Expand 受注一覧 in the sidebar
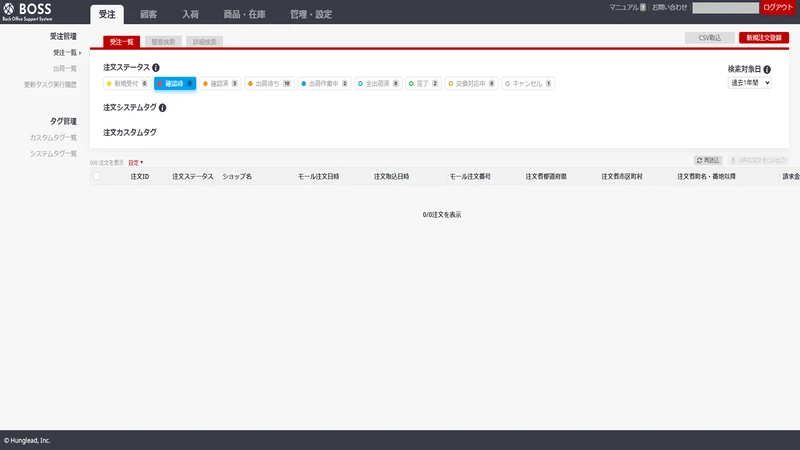The height and width of the screenshot is (450, 800). coord(67,53)
